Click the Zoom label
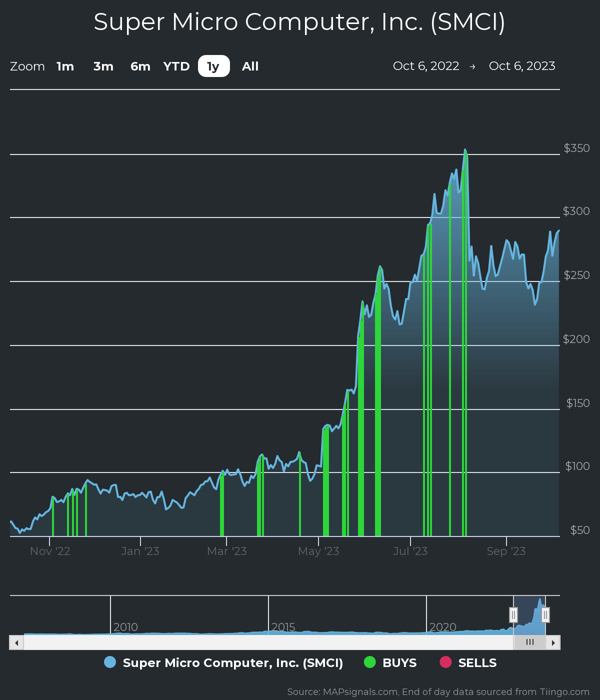Image resolution: width=600 pixels, height=700 pixels. 27,66
